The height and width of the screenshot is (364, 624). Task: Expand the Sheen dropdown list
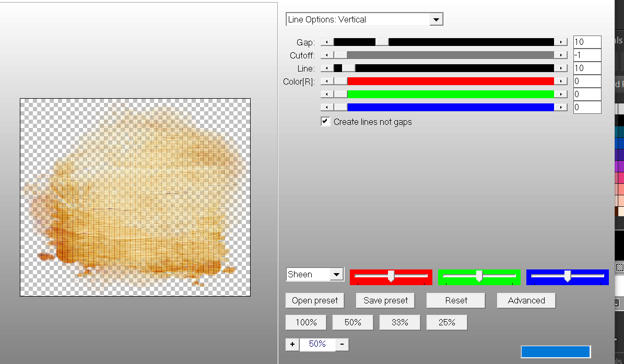tap(337, 275)
